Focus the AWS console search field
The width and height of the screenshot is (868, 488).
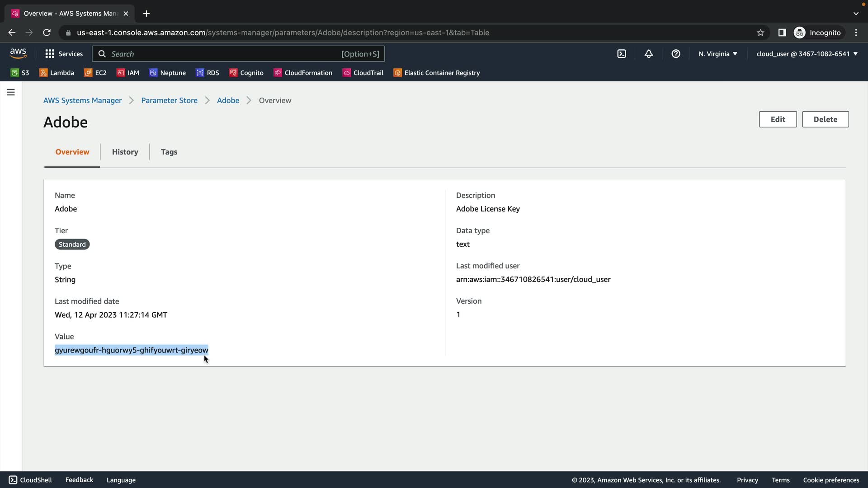[x=226, y=54]
